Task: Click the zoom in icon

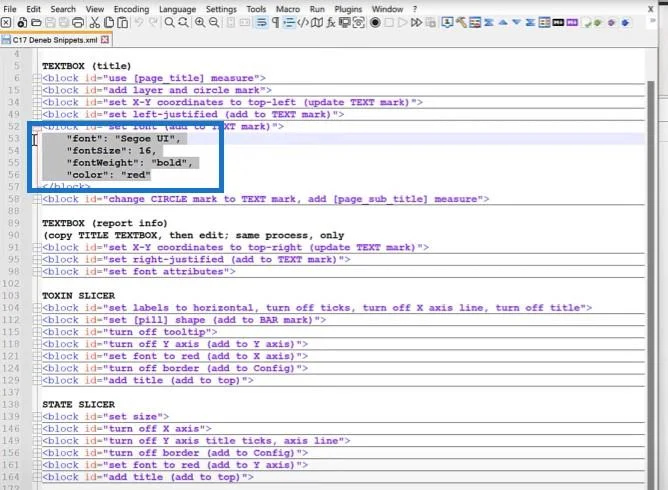Action: (199, 23)
